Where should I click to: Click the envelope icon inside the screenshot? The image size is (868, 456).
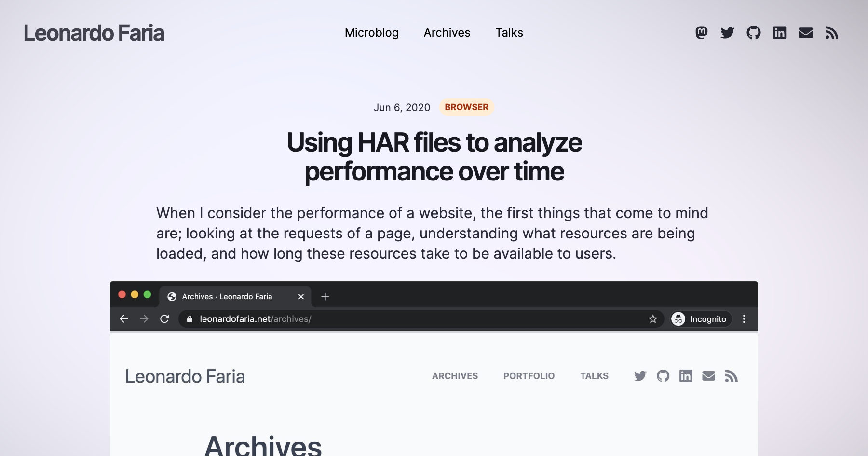pyautogui.click(x=709, y=376)
